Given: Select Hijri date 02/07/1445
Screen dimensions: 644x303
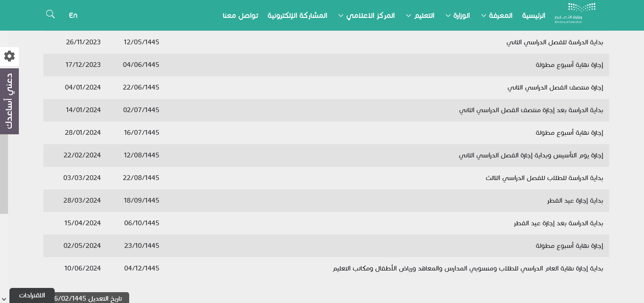Looking at the screenshot, I should click(x=141, y=110).
